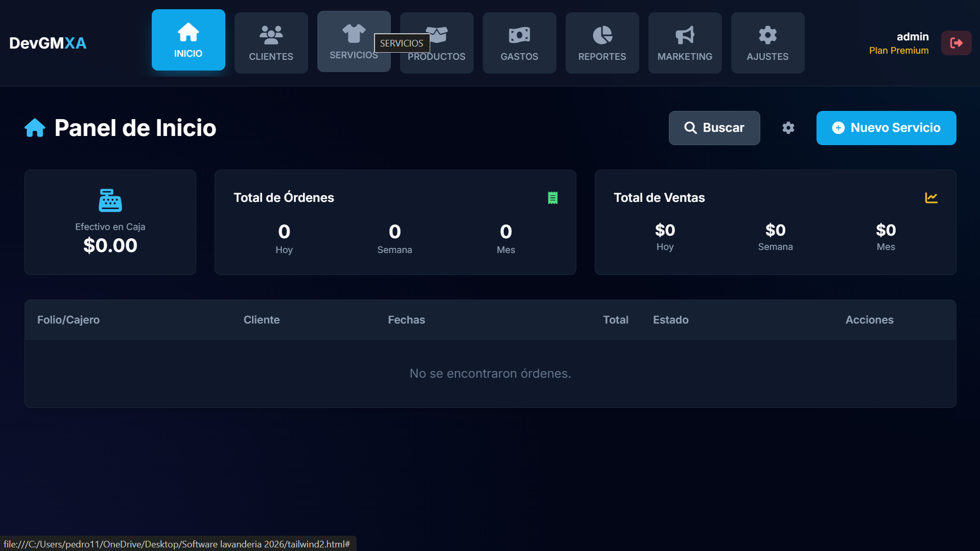Click the 'No se encontraron órdenes.' message
Image resolution: width=980 pixels, height=551 pixels.
(x=490, y=374)
